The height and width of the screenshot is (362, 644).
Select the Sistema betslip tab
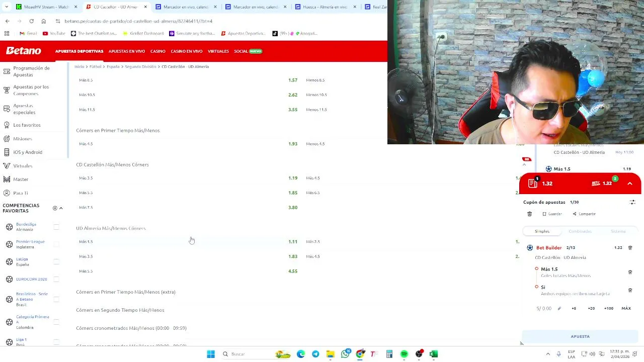pyautogui.click(x=618, y=231)
